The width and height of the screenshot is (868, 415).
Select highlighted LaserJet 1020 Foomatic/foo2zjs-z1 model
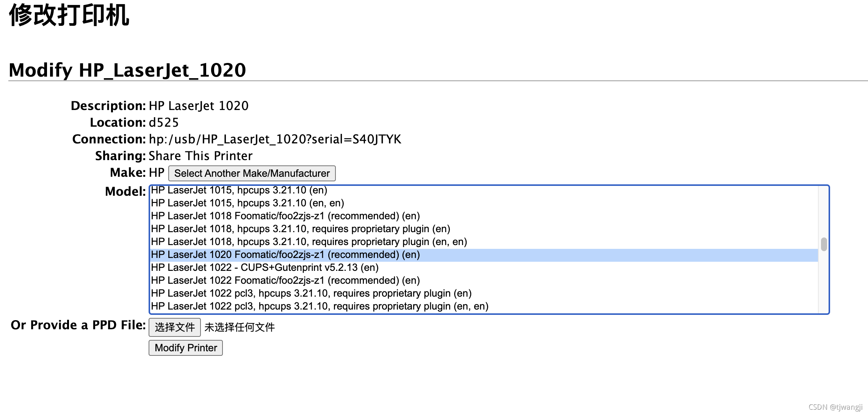pos(285,255)
